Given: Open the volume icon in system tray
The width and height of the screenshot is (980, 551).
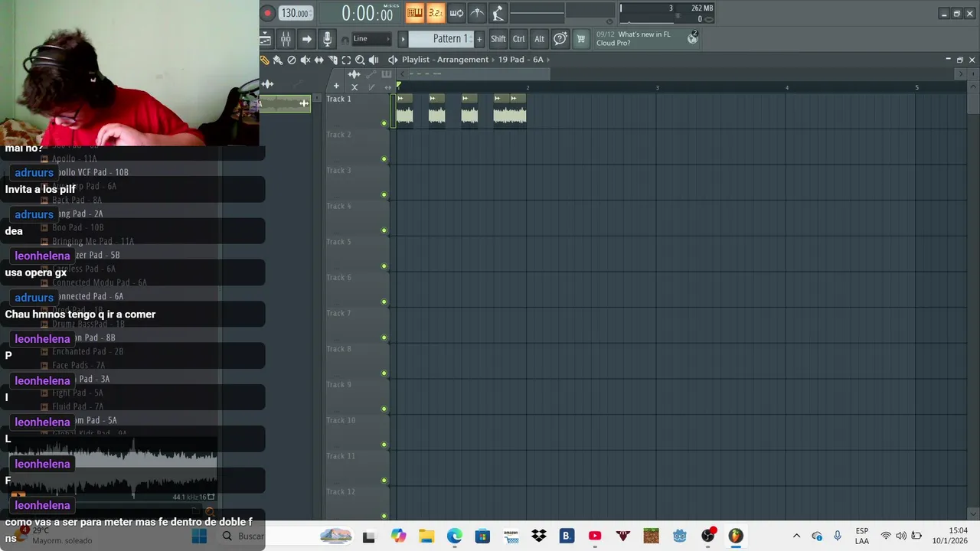Looking at the screenshot, I should 901,536.
